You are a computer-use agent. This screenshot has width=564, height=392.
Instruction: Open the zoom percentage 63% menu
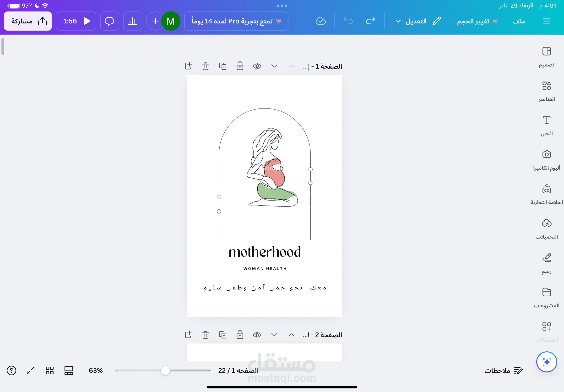click(x=96, y=370)
